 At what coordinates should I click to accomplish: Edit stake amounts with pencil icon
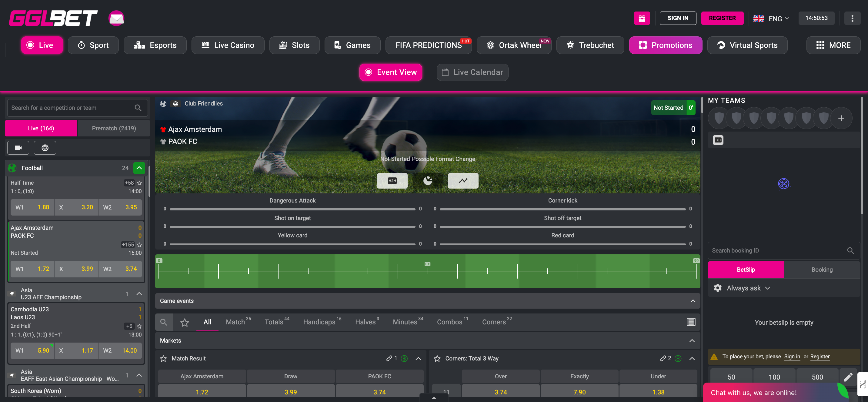point(848,377)
